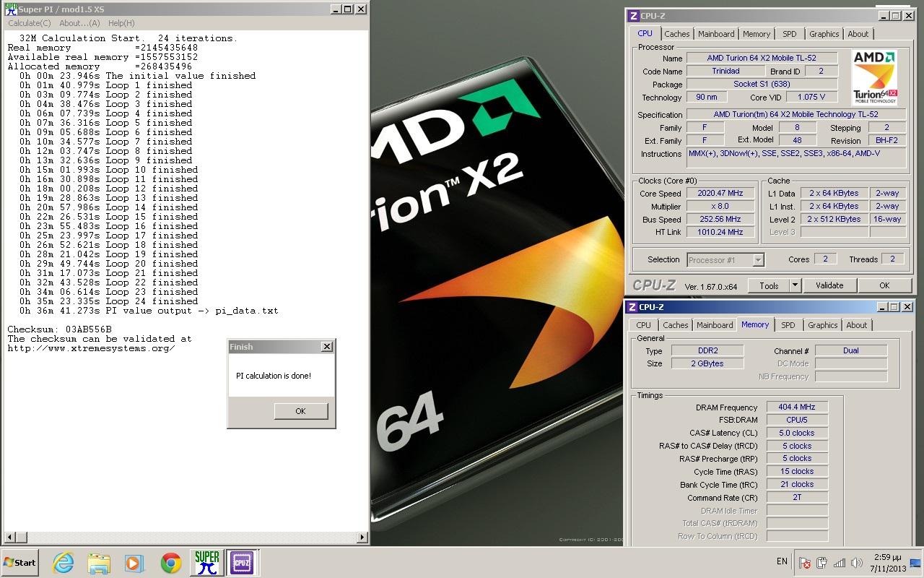Viewport: 924px width, 578px height.
Task: Switch to Graphics tab in lower CPU-Z
Action: click(x=822, y=325)
